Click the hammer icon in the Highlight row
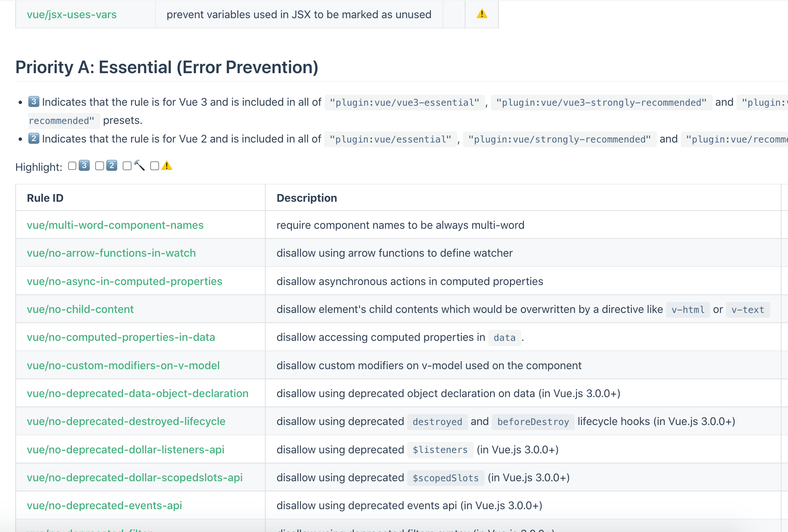The height and width of the screenshot is (532, 788). (139, 166)
